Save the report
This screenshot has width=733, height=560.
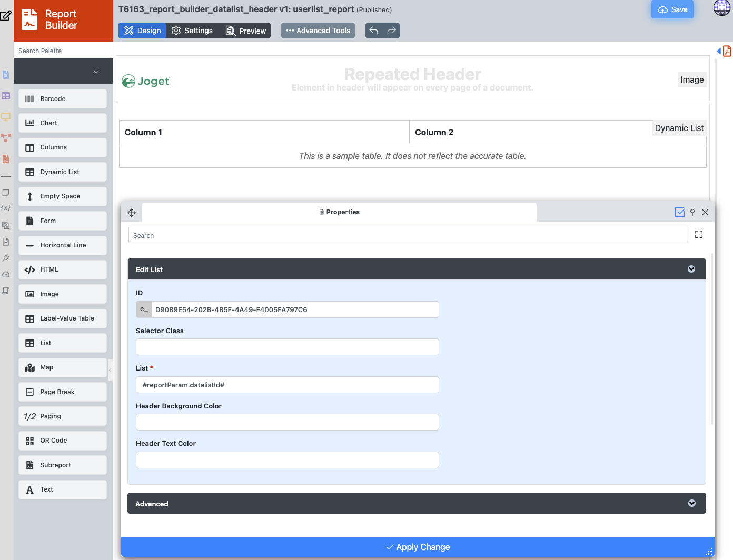(x=672, y=9)
